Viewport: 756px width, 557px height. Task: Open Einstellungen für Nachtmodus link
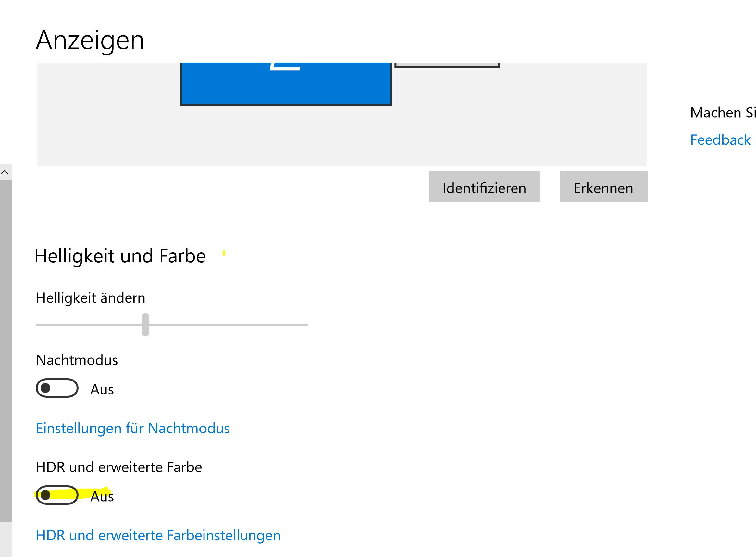pos(132,428)
